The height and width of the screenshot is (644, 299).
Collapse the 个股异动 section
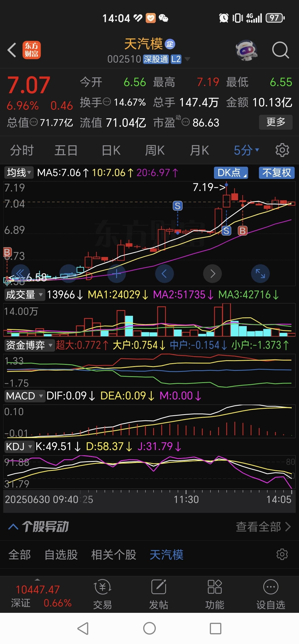[13, 527]
